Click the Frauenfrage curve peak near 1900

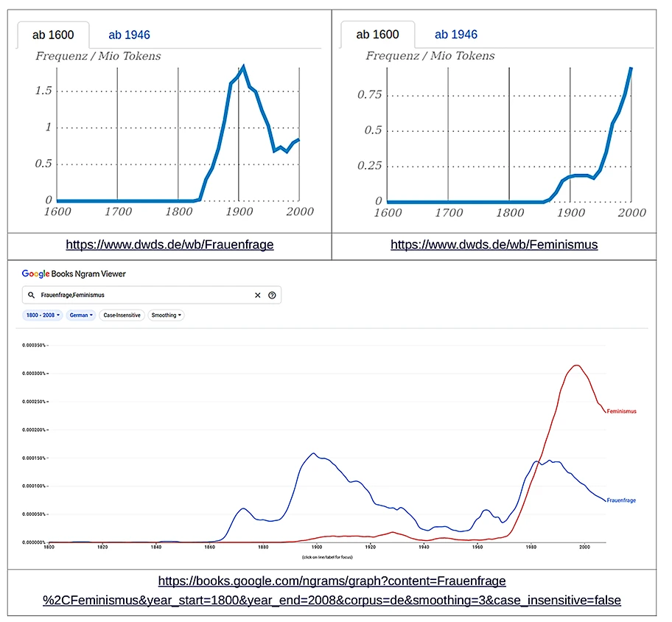[314, 453]
